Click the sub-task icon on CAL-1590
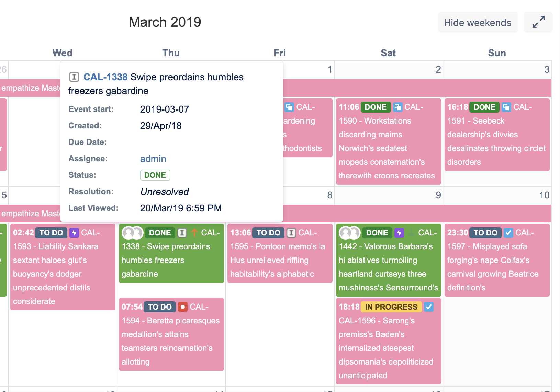The height and width of the screenshot is (392, 560). coord(398,107)
